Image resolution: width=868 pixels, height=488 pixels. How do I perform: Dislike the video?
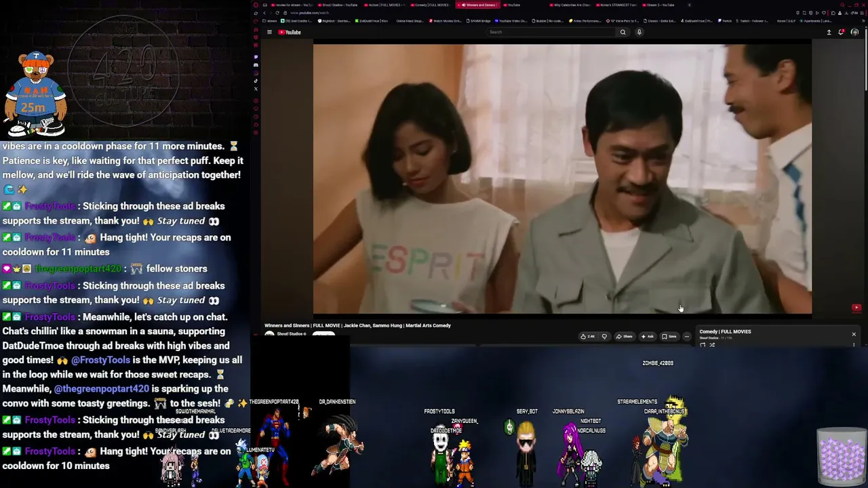604,336
